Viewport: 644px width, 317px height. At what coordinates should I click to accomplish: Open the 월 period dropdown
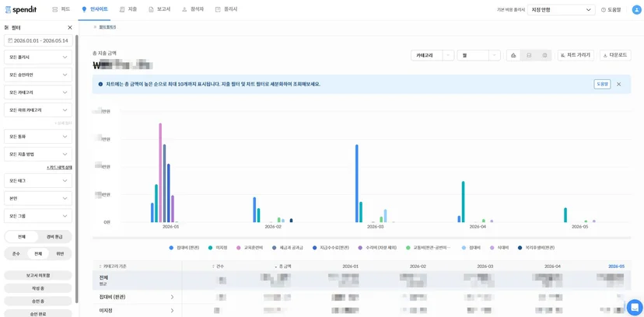tap(478, 55)
